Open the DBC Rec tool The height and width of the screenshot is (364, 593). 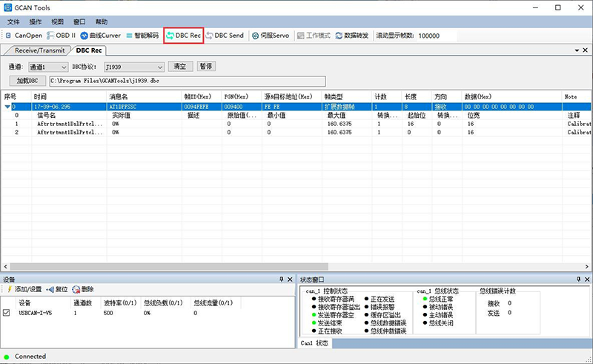click(183, 35)
